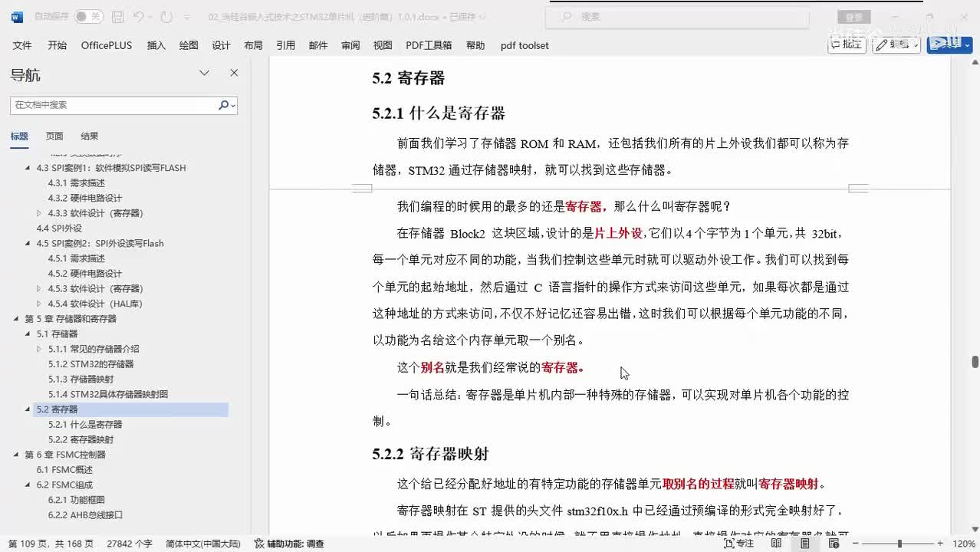Collapse the 第 5 章 存储器和寄存器 heading

click(x=17, y=319)
